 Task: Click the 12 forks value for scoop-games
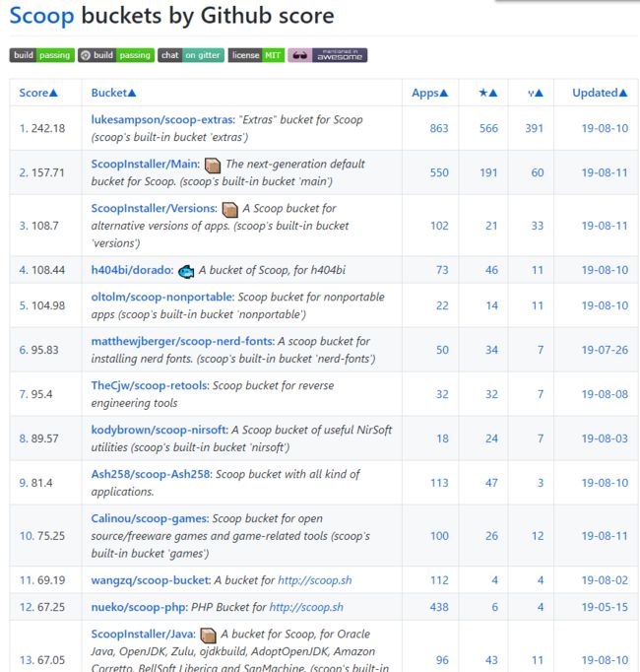[x=538, y=536]
